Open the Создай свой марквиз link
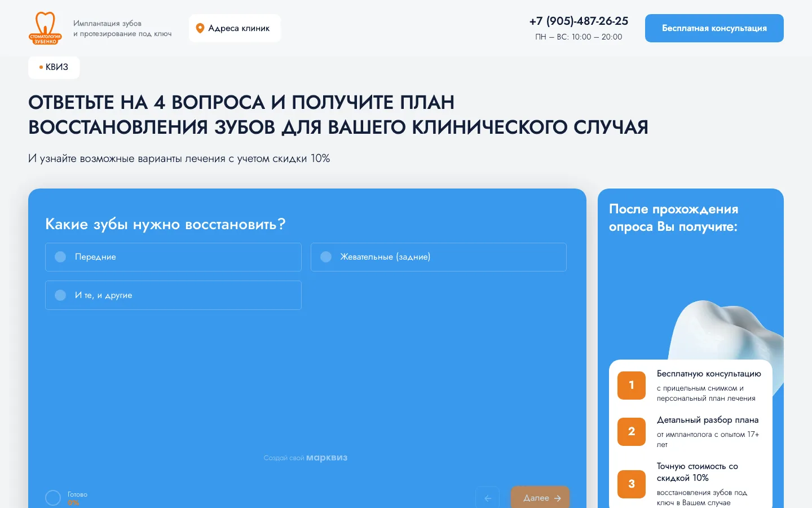The image size is (812, 508). [306, 458]
